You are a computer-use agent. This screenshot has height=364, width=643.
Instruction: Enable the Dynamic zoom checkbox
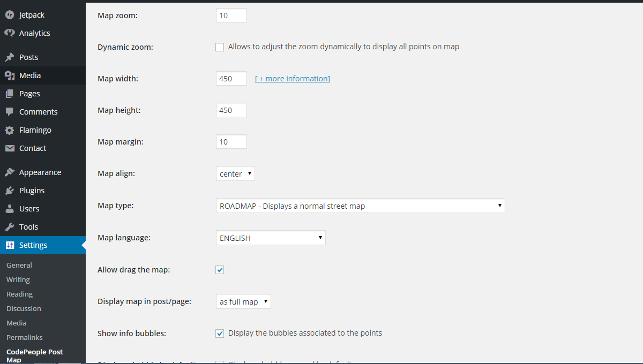pos(220,47)
